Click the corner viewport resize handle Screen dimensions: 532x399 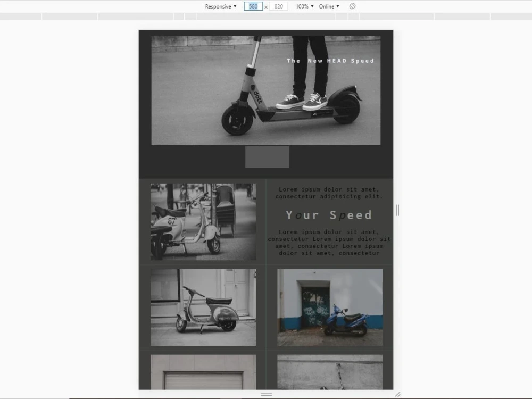coord(397,394)
